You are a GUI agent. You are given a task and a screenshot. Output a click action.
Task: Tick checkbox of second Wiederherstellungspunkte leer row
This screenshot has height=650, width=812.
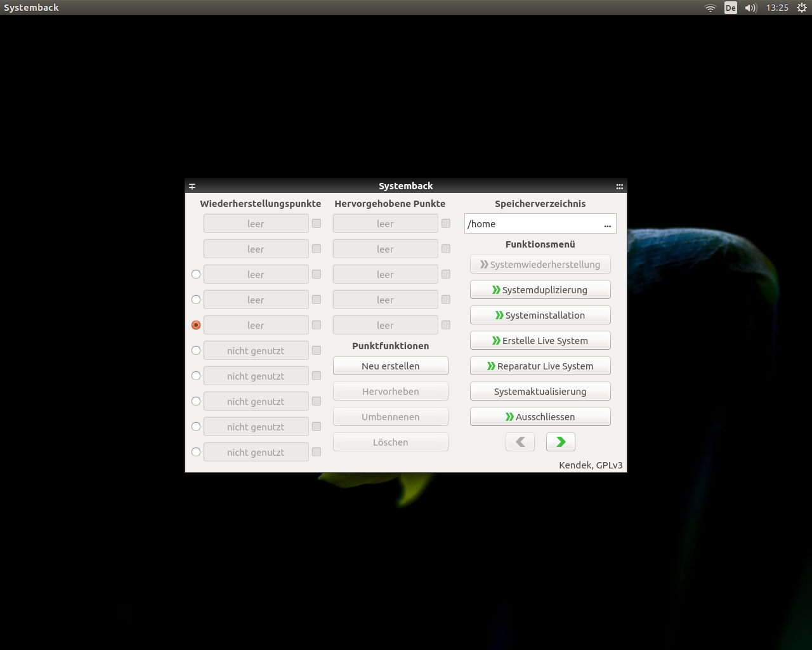point(317,249)
